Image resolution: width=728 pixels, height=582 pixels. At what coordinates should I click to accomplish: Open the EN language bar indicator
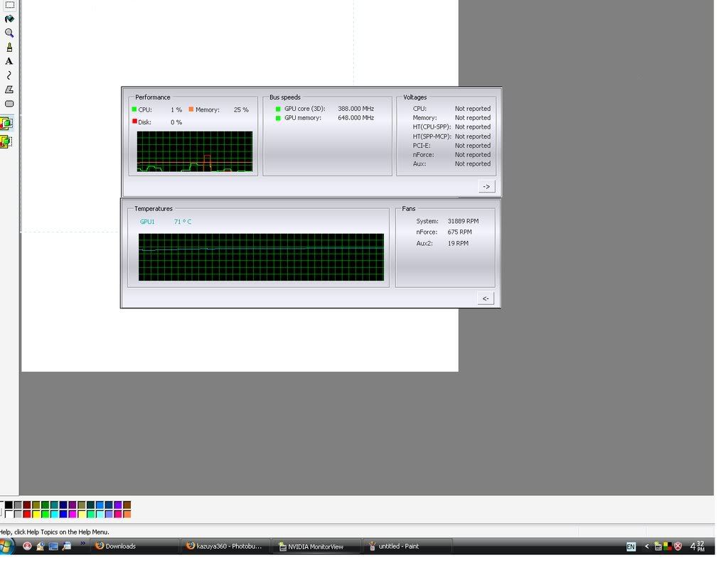(x=631, y=546)
